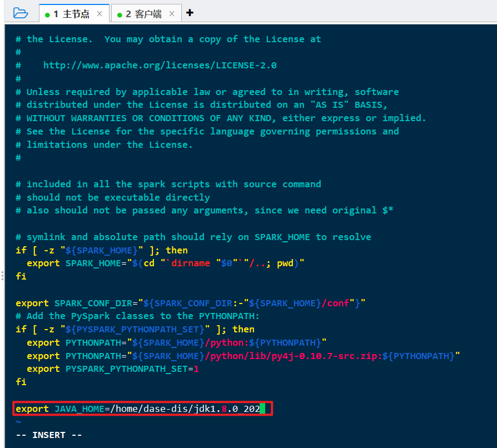The height and width of the screenshot is (448, 497).
Task: Click the export JAVA_HOME line
Action: tap(138, 409)
